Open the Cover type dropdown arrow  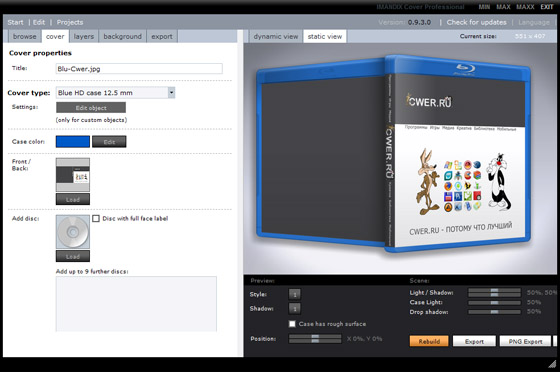click(171, 93)
